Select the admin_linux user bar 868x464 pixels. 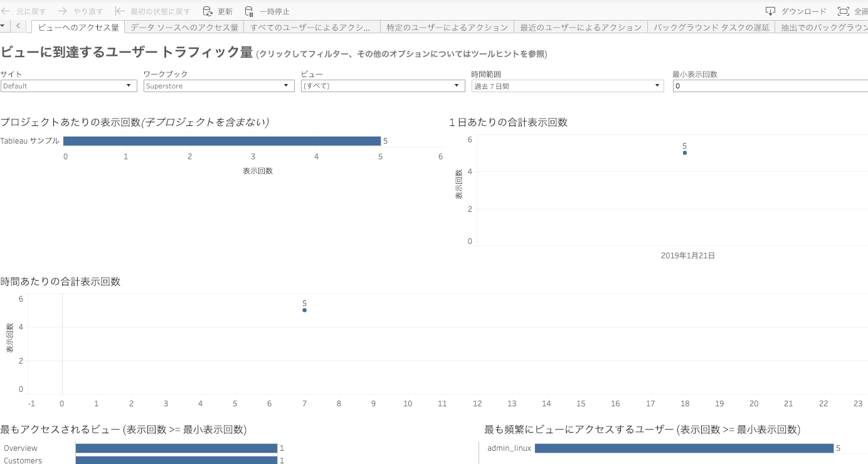coord(684,448)
